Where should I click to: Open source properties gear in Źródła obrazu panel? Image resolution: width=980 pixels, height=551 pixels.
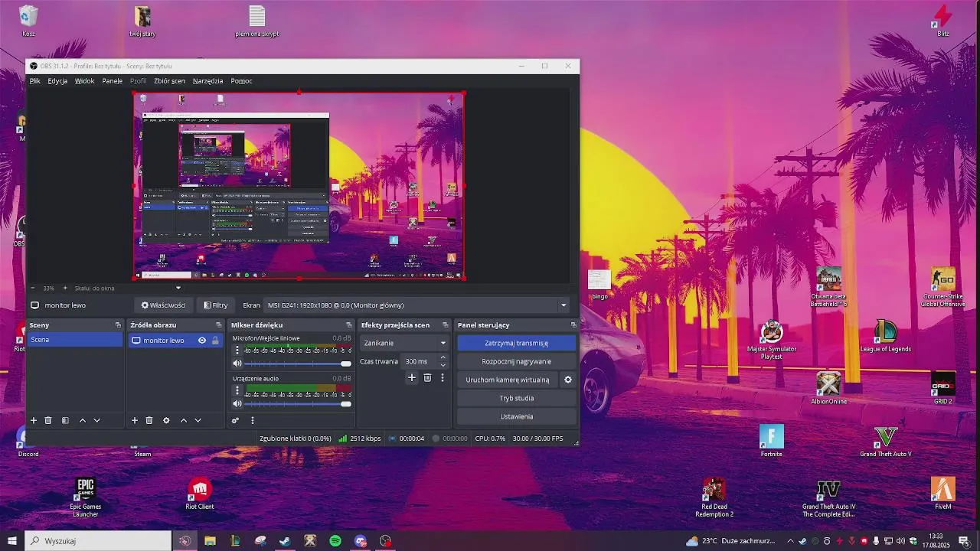[x=166, y=420]
